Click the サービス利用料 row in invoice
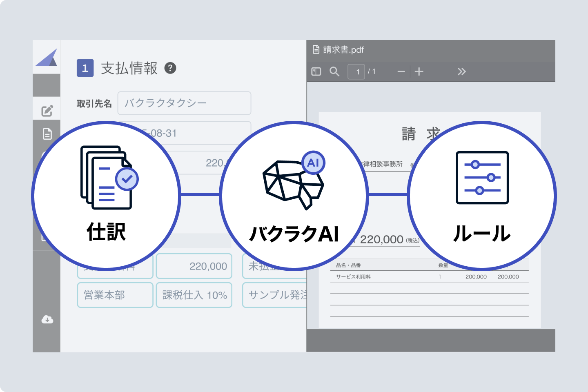The image size is (588, 392). pos(429,276)
